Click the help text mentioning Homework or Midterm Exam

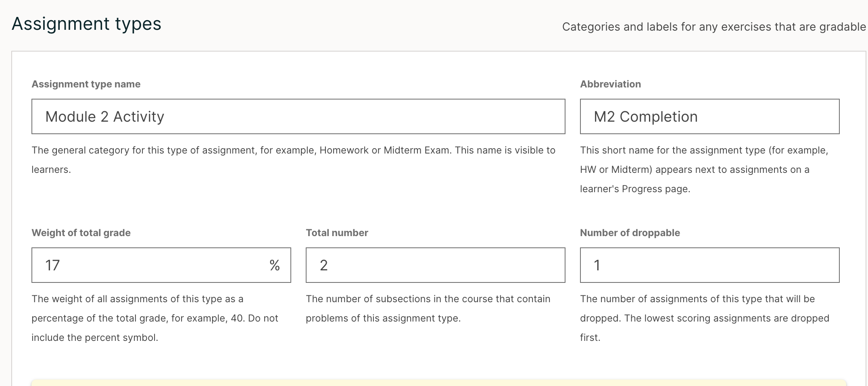tap(294, 160)
